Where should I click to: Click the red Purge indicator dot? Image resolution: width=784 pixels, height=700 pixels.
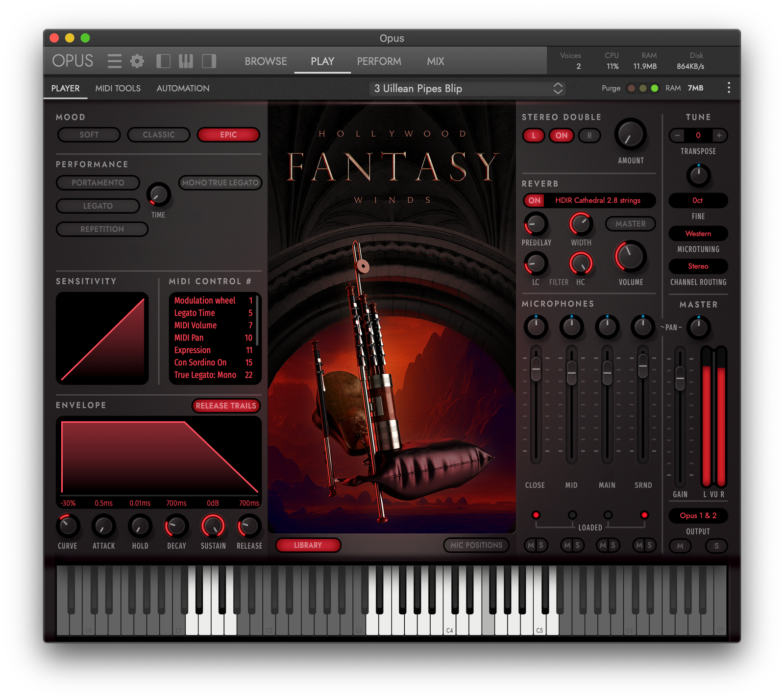(x=631, y=88)
